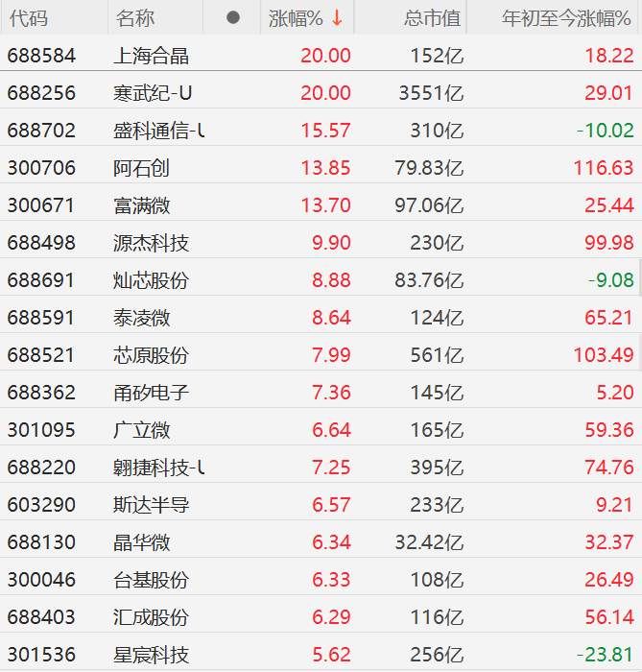This screenshot has width=642, height=672.
Task: Select stock code 688498
Action: coord(41,243)
